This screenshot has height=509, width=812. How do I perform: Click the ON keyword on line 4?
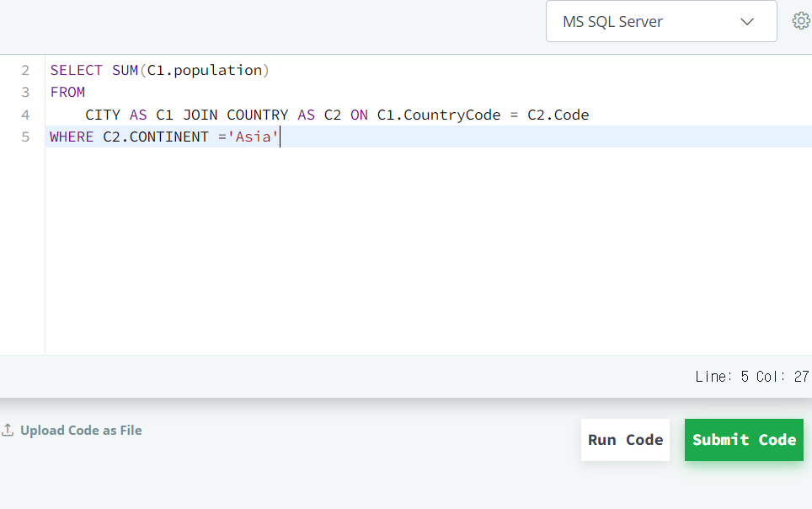[359, 115]
